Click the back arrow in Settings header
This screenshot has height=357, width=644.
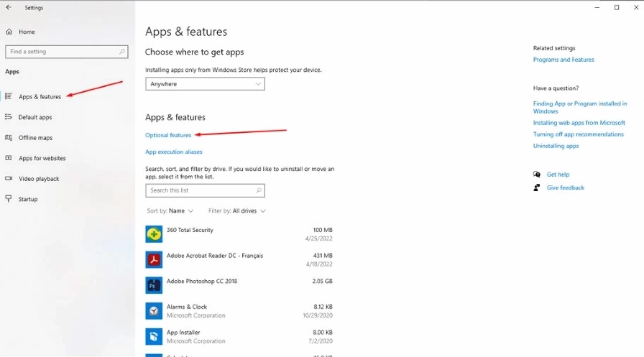[x=9, y=8]
